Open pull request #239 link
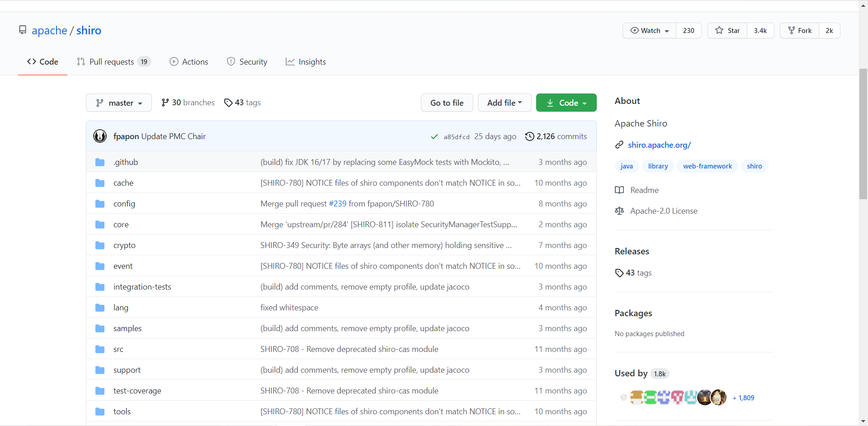The height and width of the screenshot is (426, 868). pyautogui.click(x=338, y=204)
